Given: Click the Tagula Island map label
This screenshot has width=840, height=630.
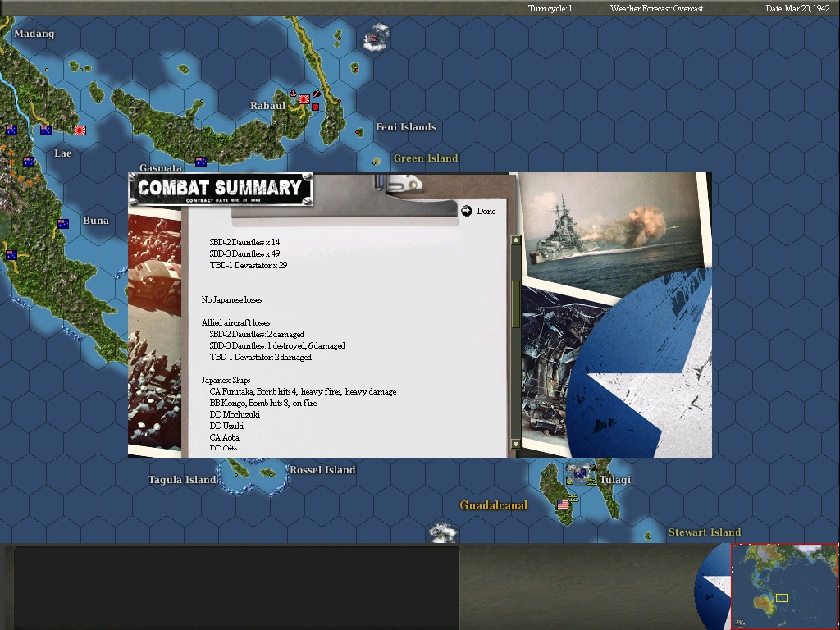Looking at the screenshot, I should (182, 479).
